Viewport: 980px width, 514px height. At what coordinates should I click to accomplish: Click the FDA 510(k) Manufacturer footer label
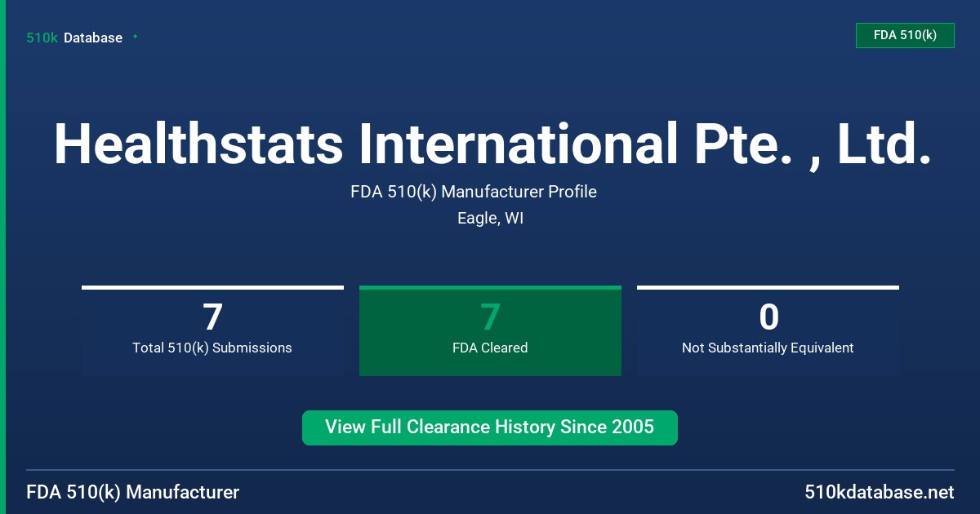[x=133, y=493]
